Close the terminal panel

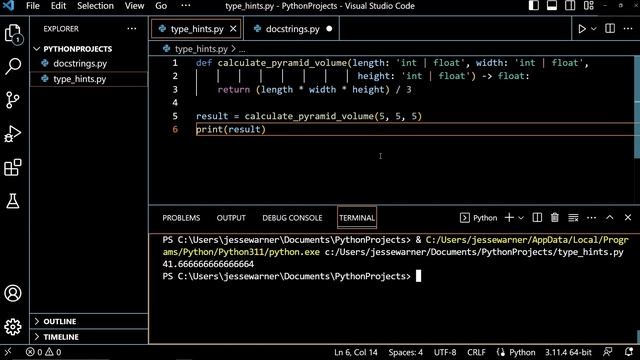coord(628,218)
